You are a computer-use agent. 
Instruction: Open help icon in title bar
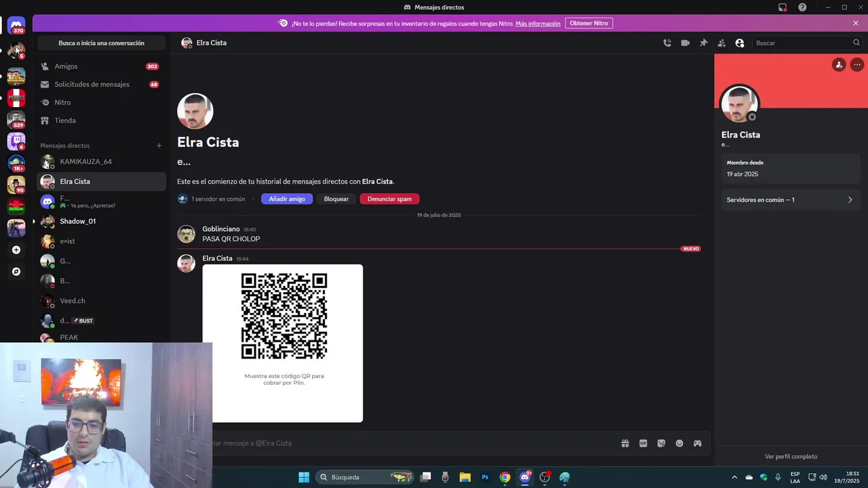[x=802, y=7]
